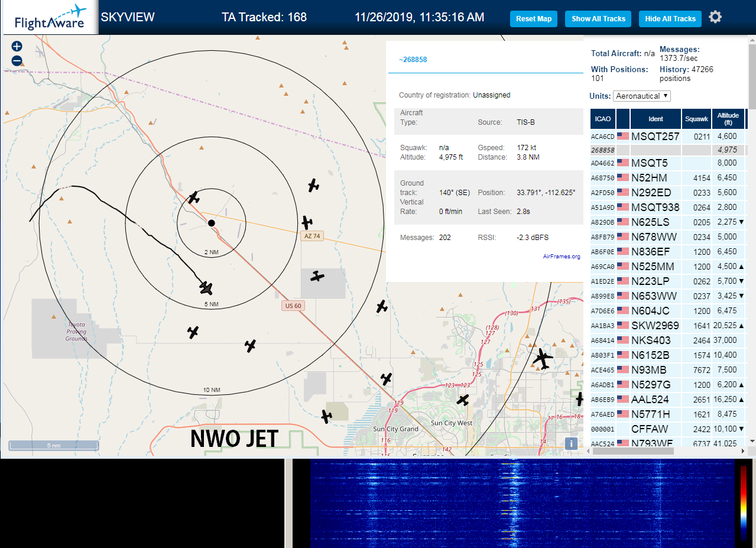The height and width of the screenshot is (548, 756).
Task: Click US flag in the N292ED row
Action: [x=623, y=193]
